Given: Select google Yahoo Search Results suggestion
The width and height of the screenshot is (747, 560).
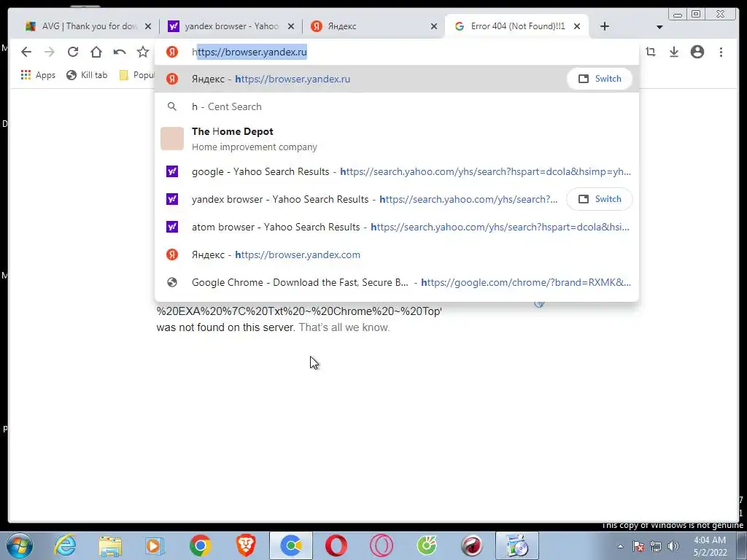Looking at the screenshot, I should [396, 171].
